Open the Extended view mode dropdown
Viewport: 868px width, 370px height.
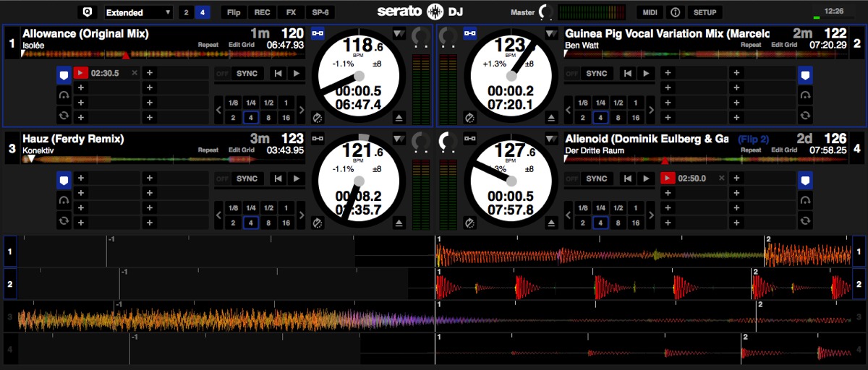pyautogui.click(x=138, y=12)
